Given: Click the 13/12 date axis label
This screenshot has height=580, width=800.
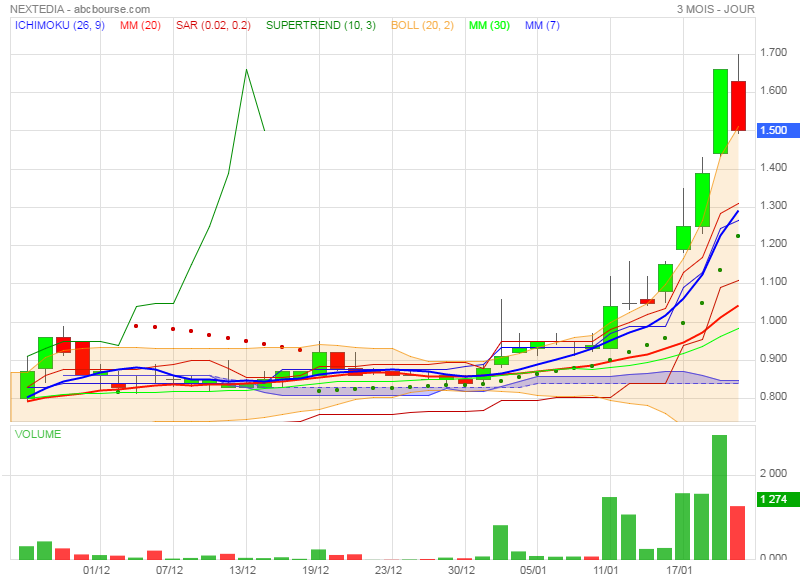Looking at the screenshot, I should coord(242,570).
